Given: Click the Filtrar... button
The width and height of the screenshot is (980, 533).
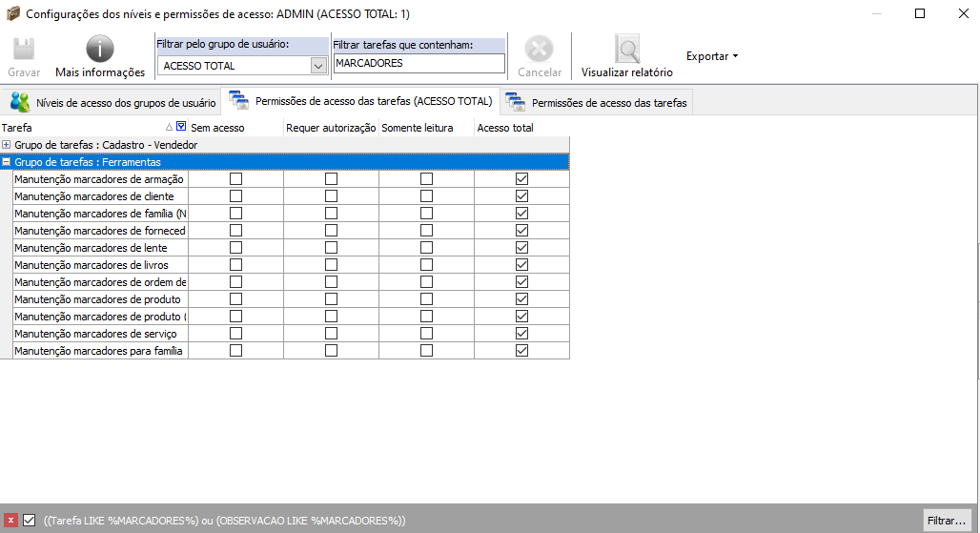Looking at the screenshot, I should pyautogui.click(x=946, y=521).
